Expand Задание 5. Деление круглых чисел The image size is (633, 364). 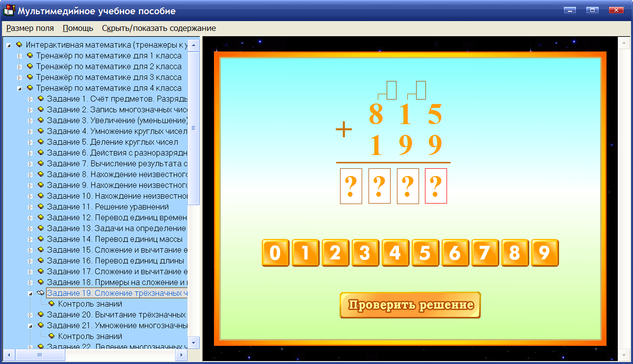click(x=30, y=142)
